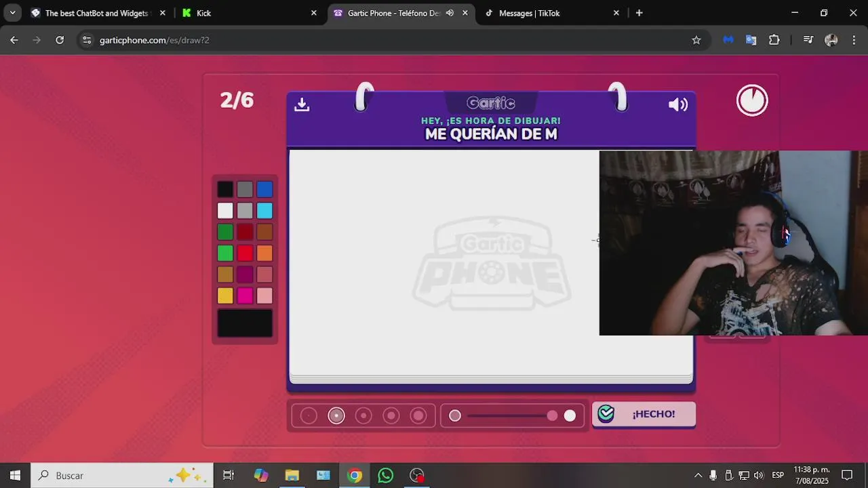
Task: Adjust the brush opacity slider handle
Action: coord(552,415)
